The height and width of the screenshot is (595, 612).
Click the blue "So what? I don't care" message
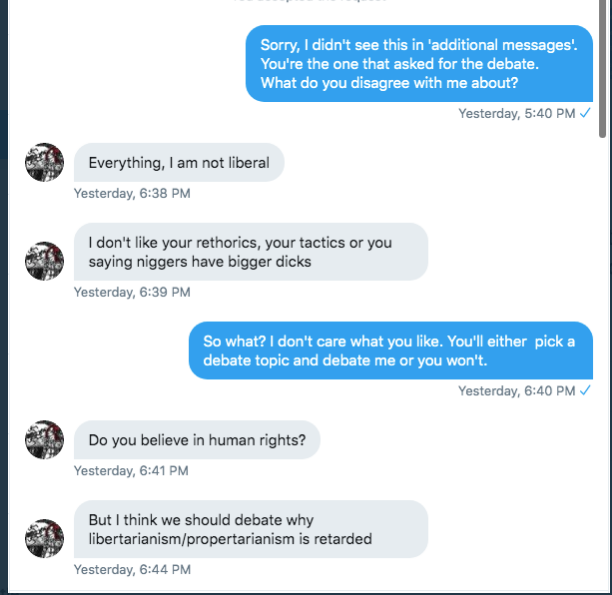click(390, 350)
